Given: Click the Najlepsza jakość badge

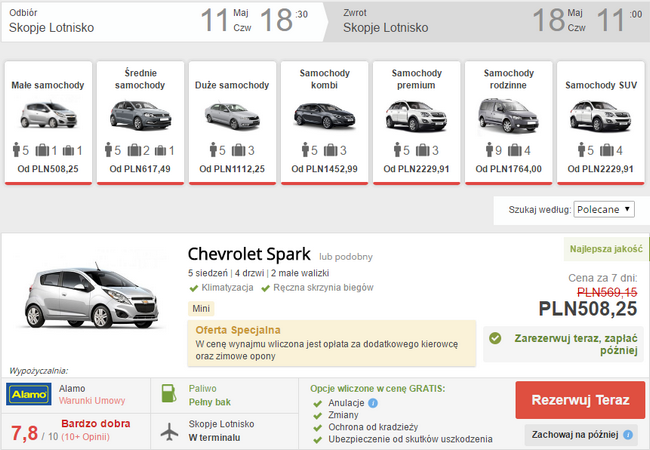Looking at the screenshot, I should tap(606, 249).
